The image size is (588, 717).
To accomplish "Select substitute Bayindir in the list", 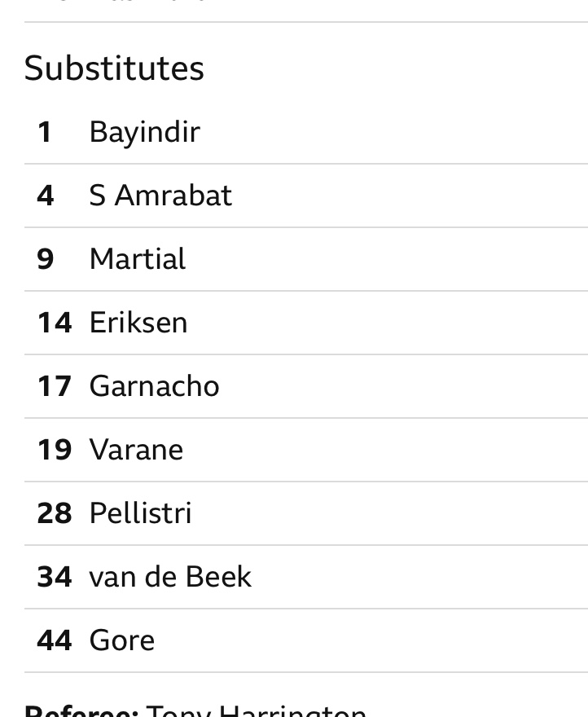I will point(144,132).
